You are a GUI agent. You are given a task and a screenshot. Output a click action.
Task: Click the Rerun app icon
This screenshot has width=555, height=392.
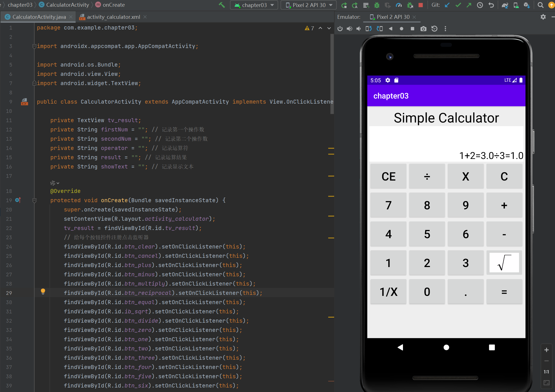[344, 5]
